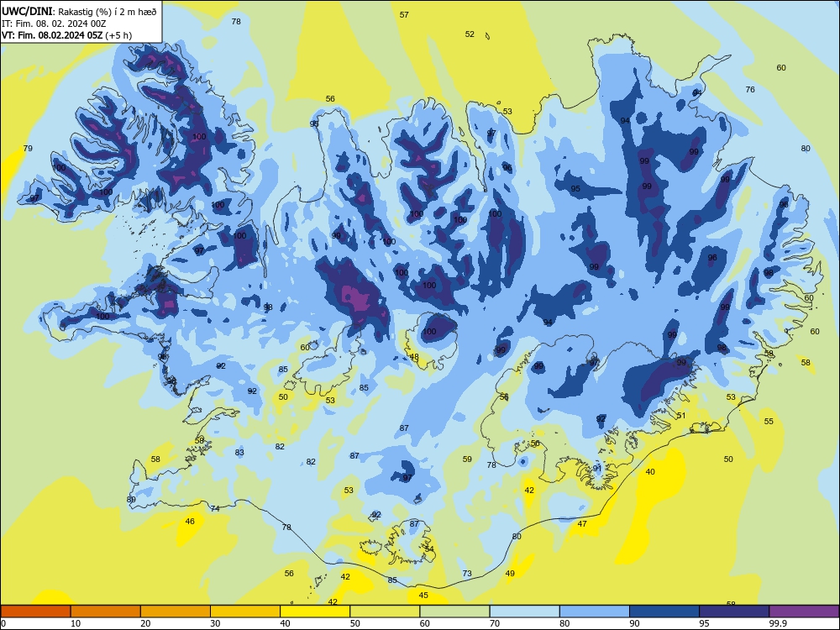Click the "59" humidity value on the map
The width and height of the screenshot is (840, 630).
467,459
